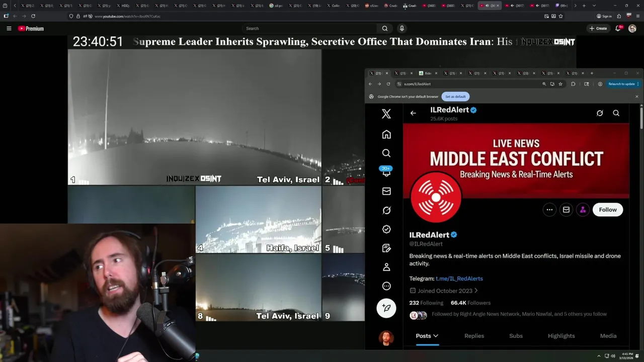Dismiss the default browser infobar
644x362 pixels.
point(636,97)
